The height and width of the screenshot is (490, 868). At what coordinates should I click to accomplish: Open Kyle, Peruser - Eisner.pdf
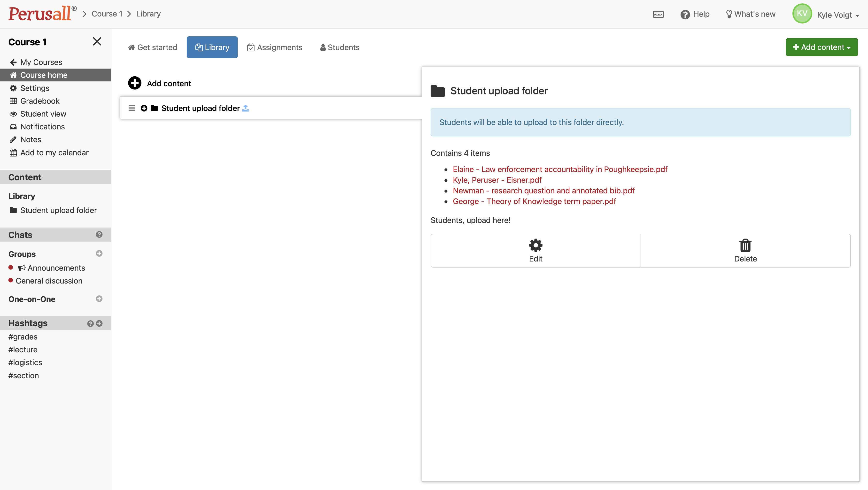pyautogui.click(x=497, y=180)
